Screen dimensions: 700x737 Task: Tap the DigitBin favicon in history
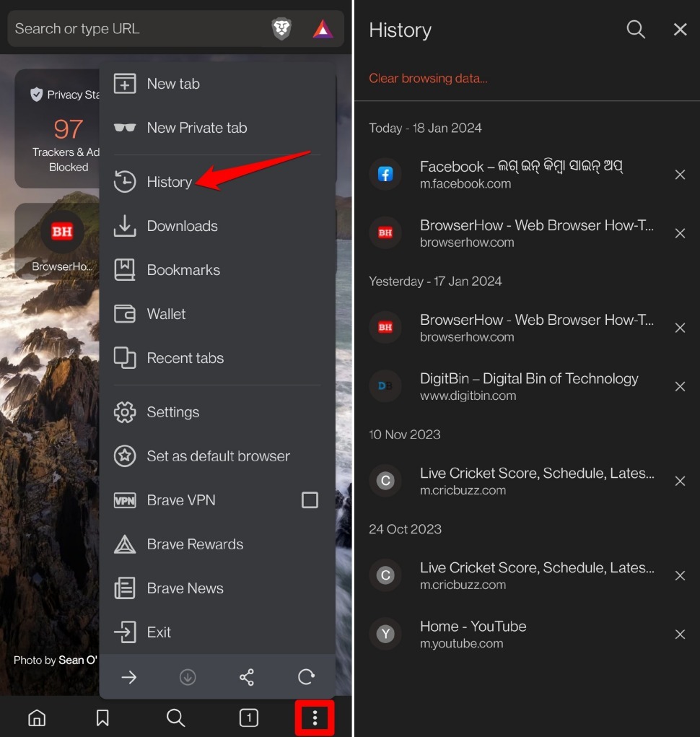pyautogui.click(x=385, y=386)
